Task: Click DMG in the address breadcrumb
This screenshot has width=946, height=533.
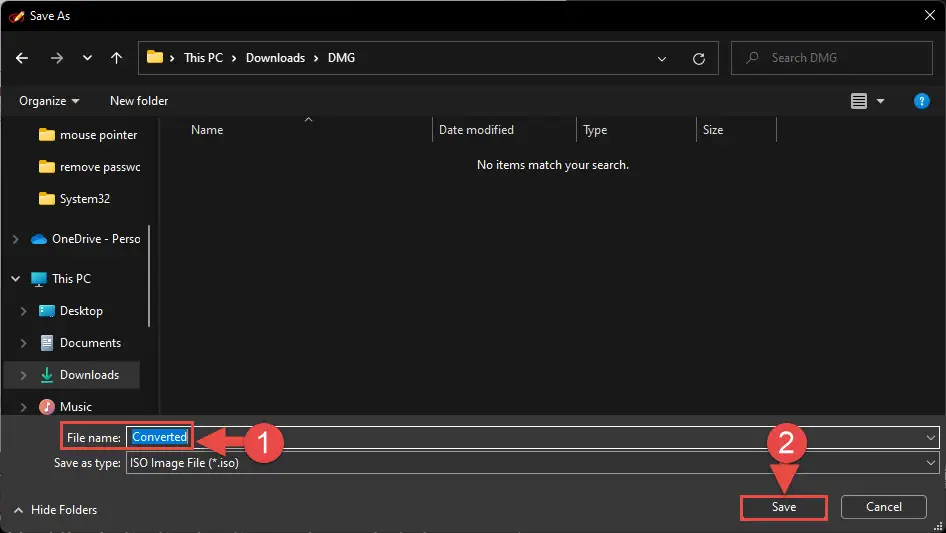Action: tap(341, 58)
